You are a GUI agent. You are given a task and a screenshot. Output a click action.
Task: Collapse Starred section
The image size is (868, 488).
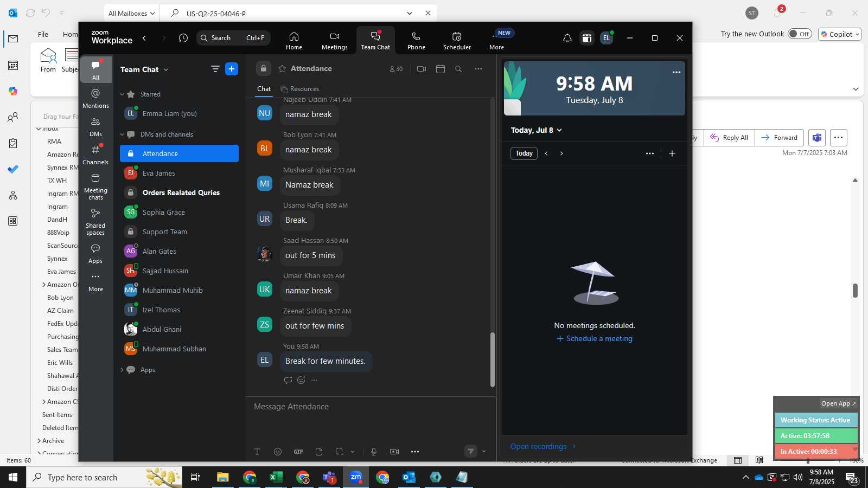(x=122, y=94)
